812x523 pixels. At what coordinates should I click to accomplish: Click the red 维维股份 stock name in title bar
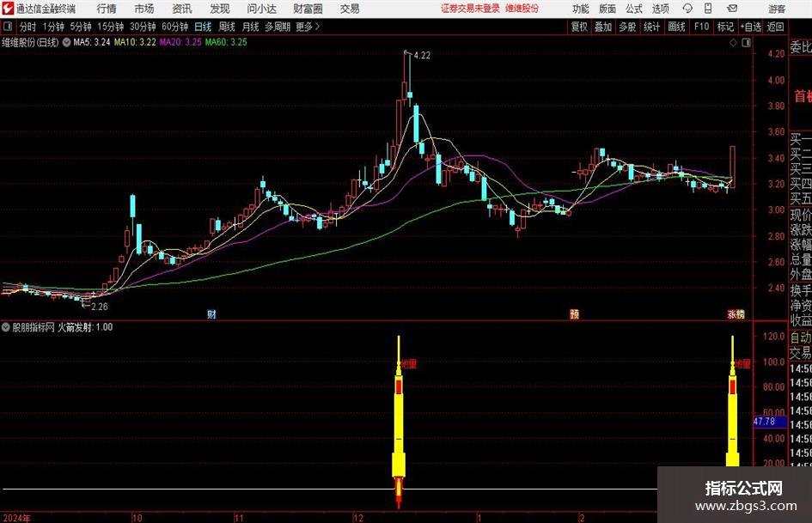click(522, 9)
